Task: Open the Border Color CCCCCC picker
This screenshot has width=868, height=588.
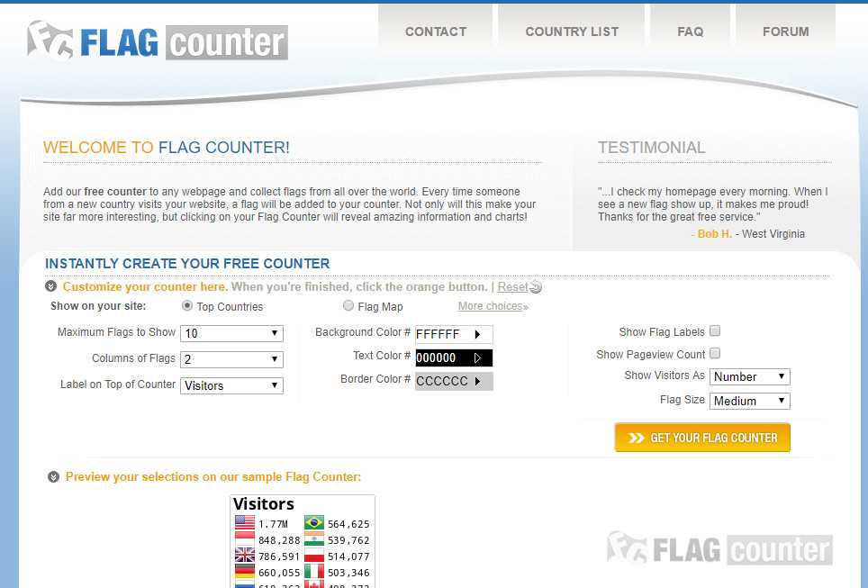Action: [454, 381]
